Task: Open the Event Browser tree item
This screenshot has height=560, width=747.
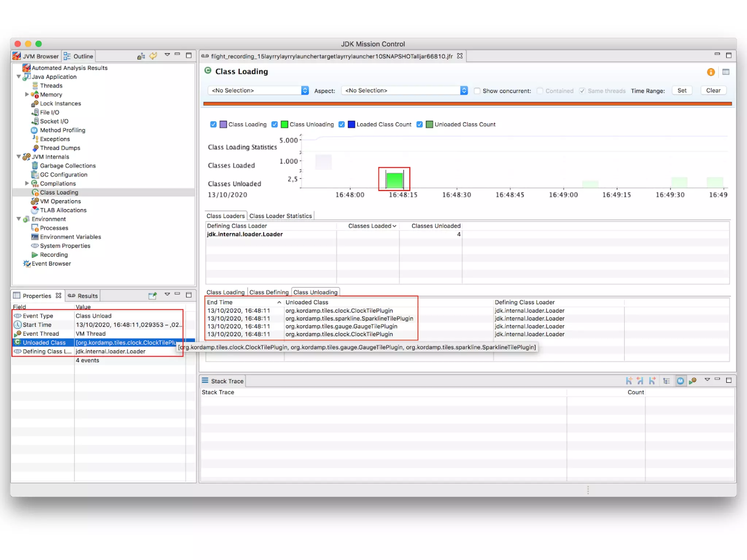Action: [x=51, y=264]
